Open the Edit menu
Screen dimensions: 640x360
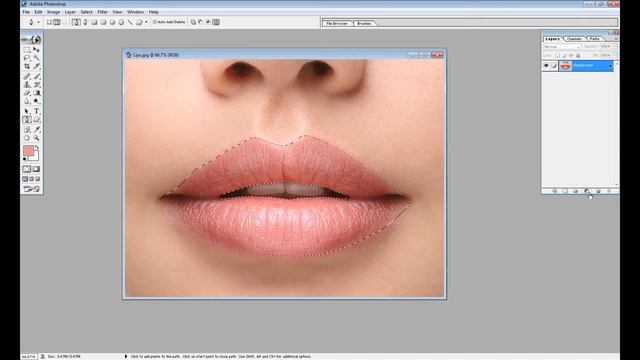pyautogui.click(x=38, y=12)
